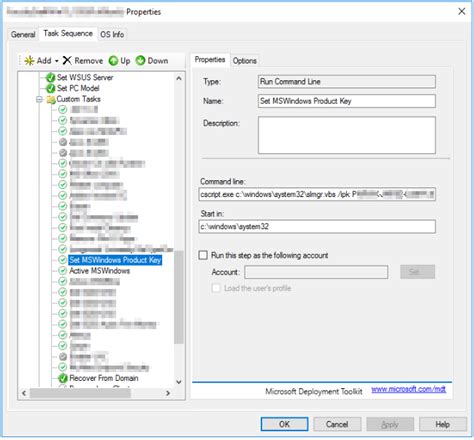Click the tree horizontal scrollbar thumb

80,393
